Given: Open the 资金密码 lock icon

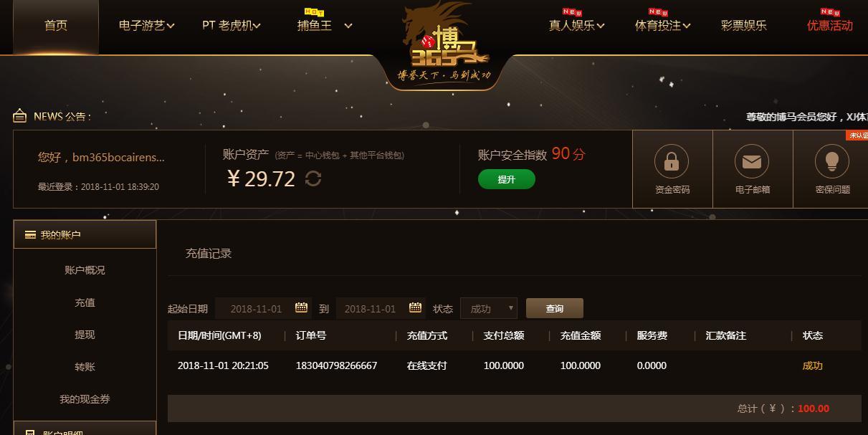Looking at the screenshot, I should [672, 162].
